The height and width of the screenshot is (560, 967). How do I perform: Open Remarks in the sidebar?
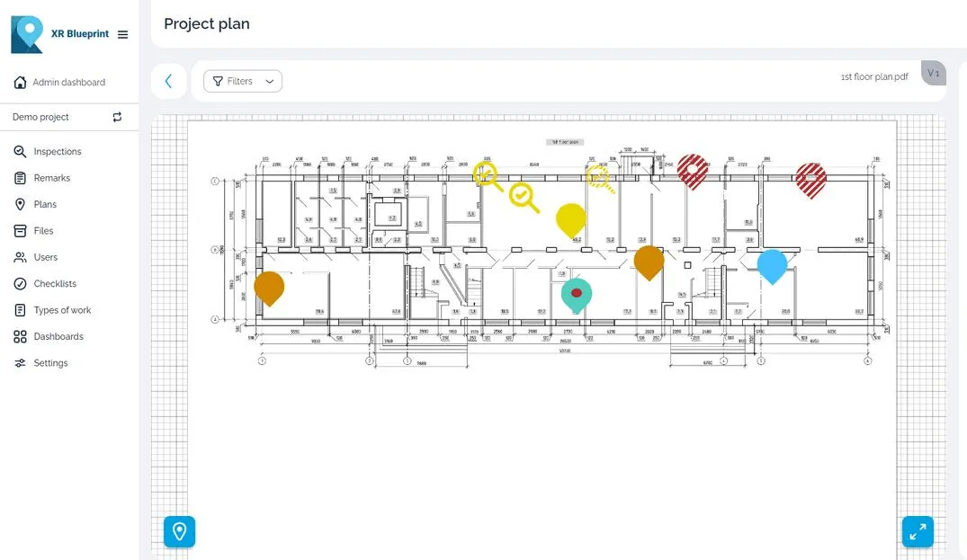click(52, 178)
